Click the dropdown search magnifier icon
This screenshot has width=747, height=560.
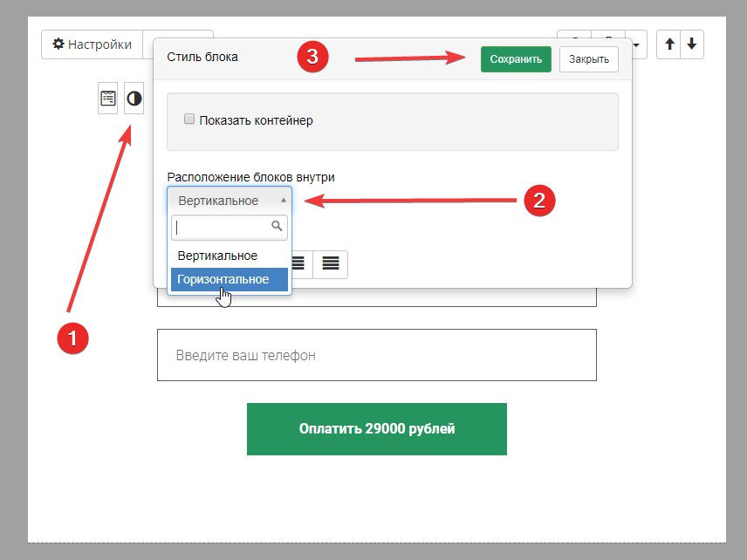tap(277, 226)
